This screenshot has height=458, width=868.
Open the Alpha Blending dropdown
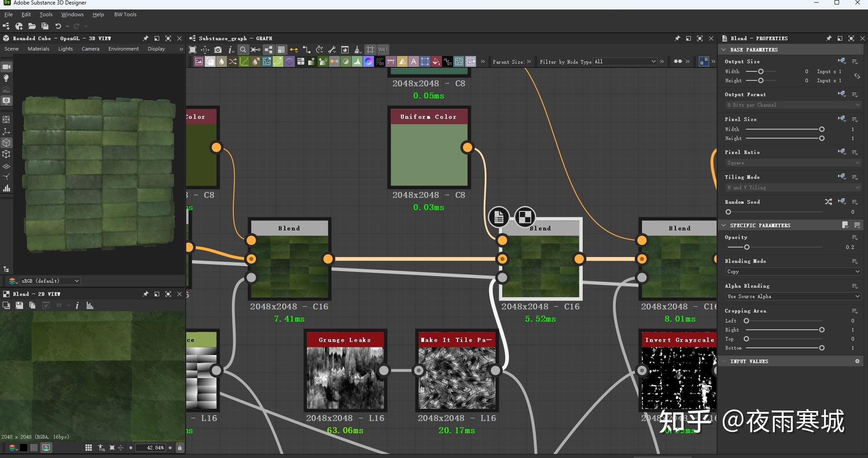(793, 296)
